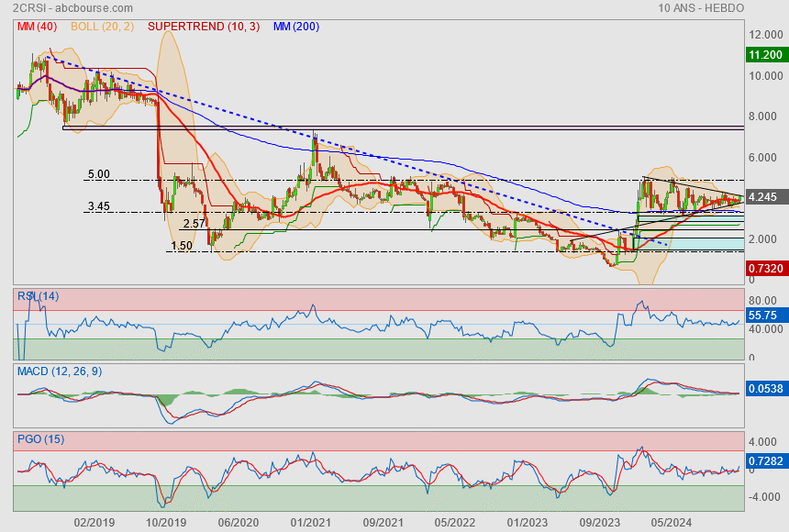Image resolution: width=789 pixels, height=532 pixels.
Task: Click the 2.000 price axis label
Action: 762,239
